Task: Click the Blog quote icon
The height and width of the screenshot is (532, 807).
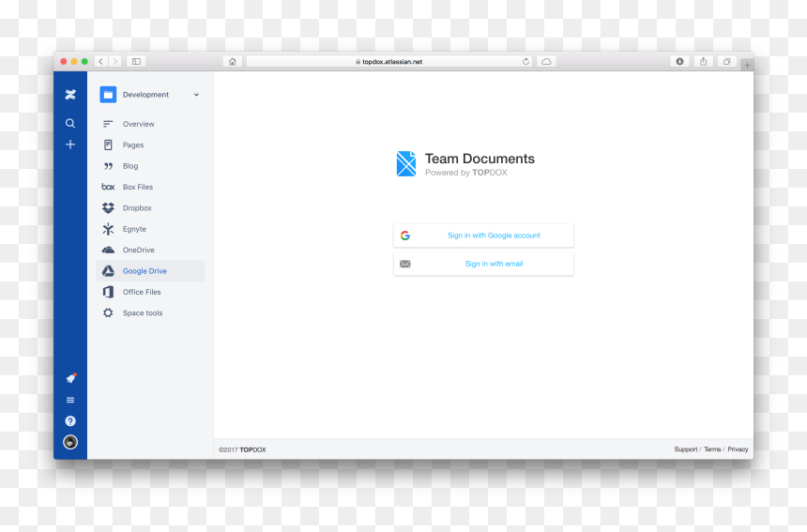Action: (108, 166)
